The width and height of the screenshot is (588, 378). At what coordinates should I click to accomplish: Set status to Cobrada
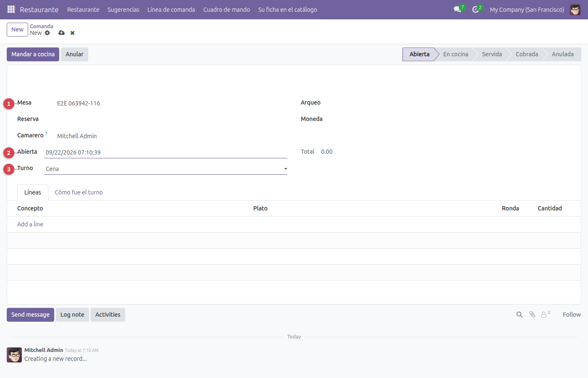pyautogui.click(x=527, y=54)
